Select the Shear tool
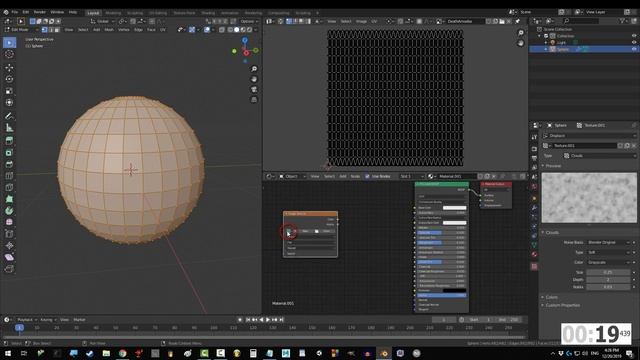Viewport: 640px width, 360px height. click(x=9, y=257)
